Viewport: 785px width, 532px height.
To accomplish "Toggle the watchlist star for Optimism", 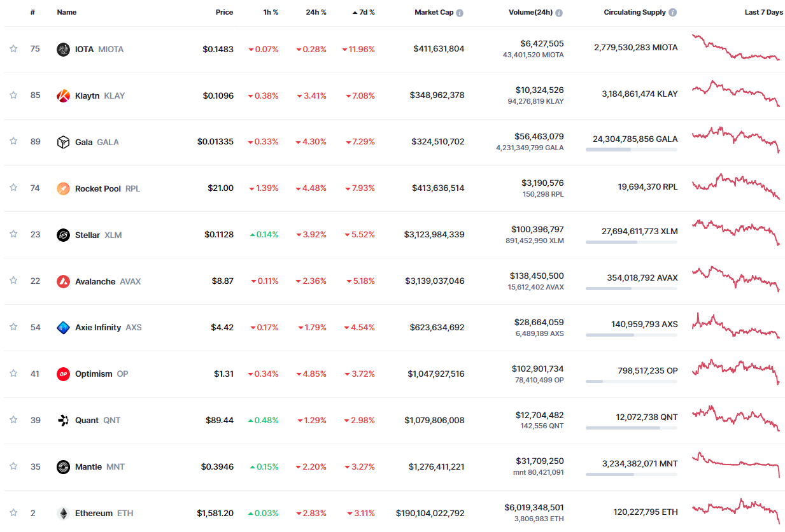I will [x=13, y=374].
